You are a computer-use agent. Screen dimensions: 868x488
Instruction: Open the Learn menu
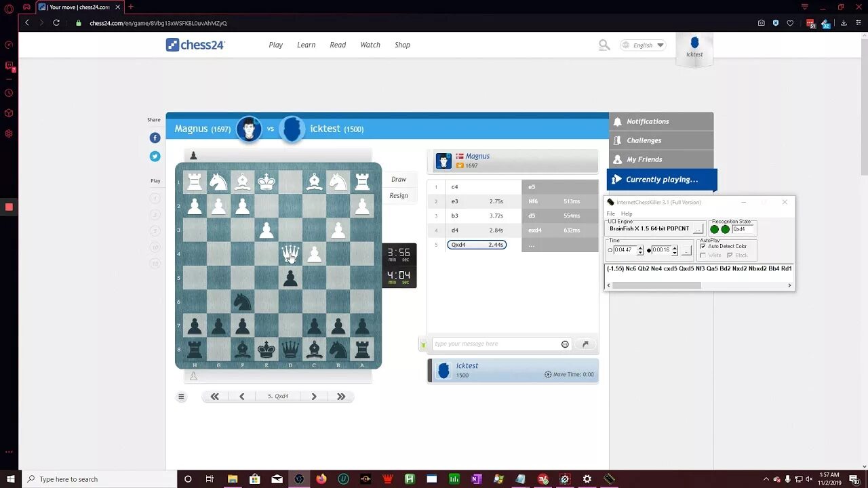(x=306, y=45)
